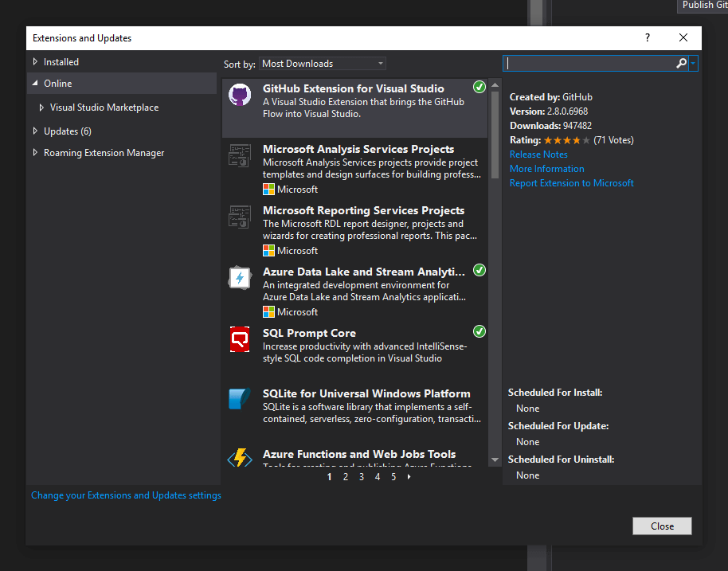Select the Visual Studio Marketplace item
Image resolution: width=728 pixels, height=571 pixels.
pos(104,108)
